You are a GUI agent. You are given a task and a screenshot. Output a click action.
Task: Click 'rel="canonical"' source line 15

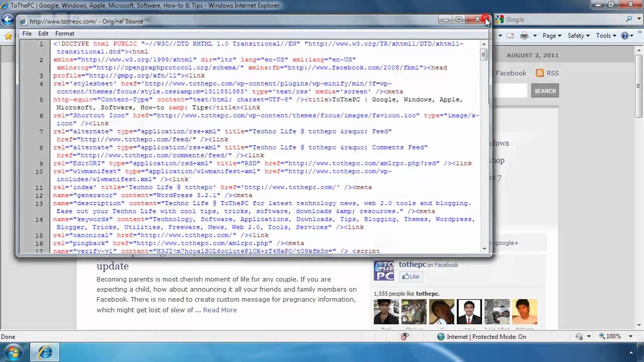[x=161, y=235]
